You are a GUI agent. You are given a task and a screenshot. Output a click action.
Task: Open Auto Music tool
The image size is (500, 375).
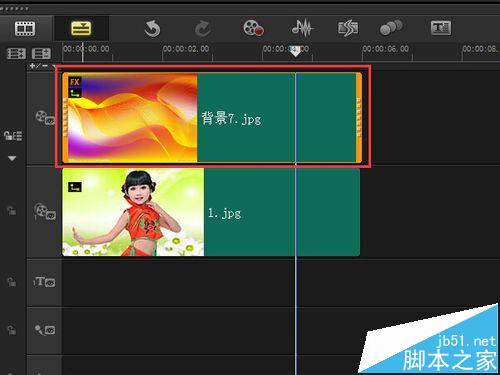pos(348,29)
